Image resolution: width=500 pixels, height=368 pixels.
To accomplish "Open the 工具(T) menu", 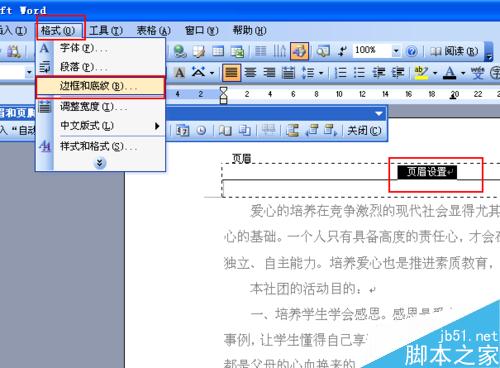I will [x=106, y=31].
